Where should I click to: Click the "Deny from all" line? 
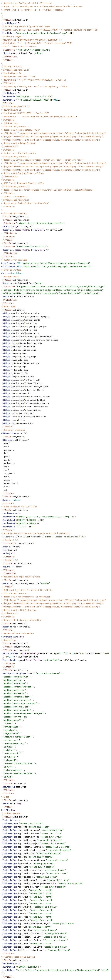click(x=10, y=550)
